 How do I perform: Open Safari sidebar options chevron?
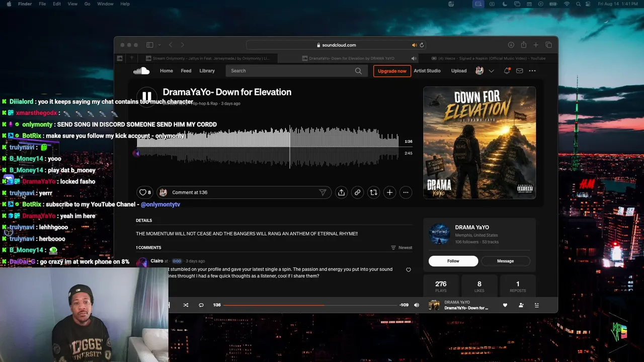pyautogui.click(x=159, y=45)
